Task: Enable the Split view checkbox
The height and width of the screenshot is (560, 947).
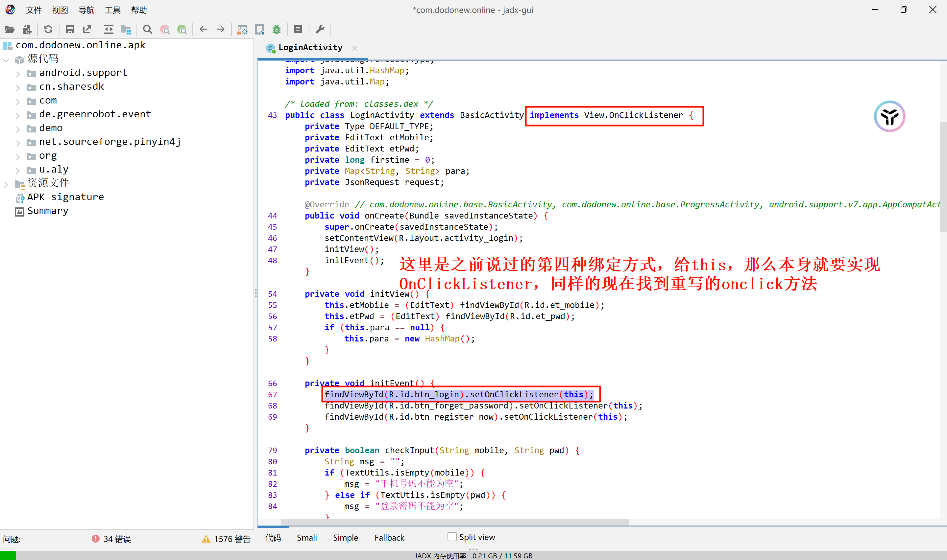Action: click(x=452, y=537)
